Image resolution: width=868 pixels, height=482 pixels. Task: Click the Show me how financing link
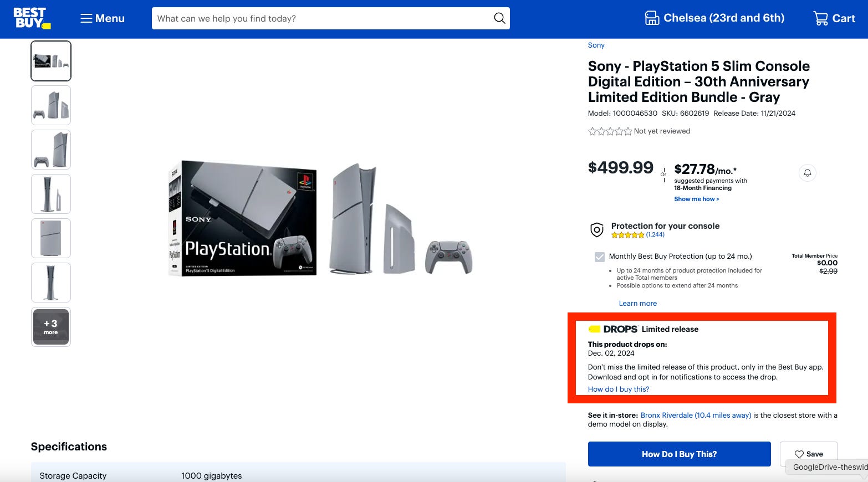coord(696,199)
